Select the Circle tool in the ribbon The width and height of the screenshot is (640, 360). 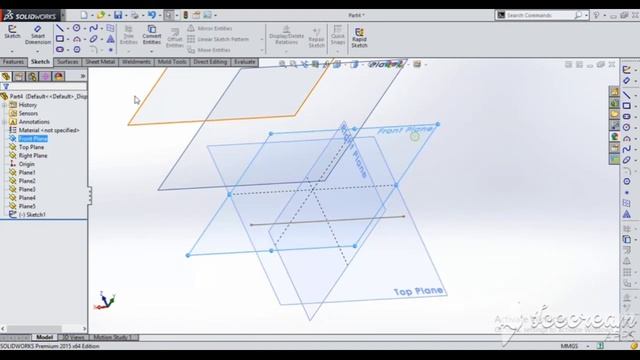76,28
